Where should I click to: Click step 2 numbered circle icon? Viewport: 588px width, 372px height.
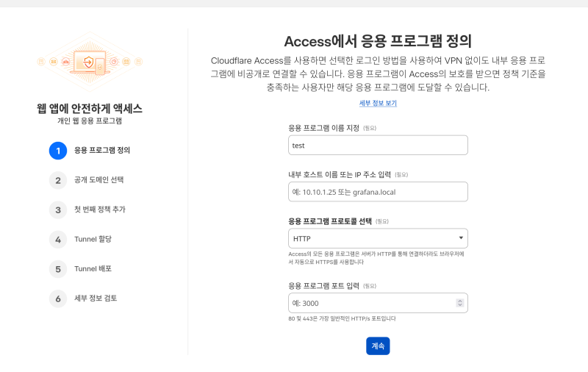(58, 180)
